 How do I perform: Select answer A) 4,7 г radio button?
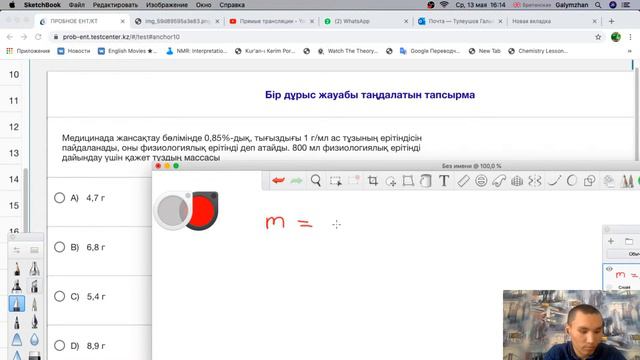pos(60,198)
